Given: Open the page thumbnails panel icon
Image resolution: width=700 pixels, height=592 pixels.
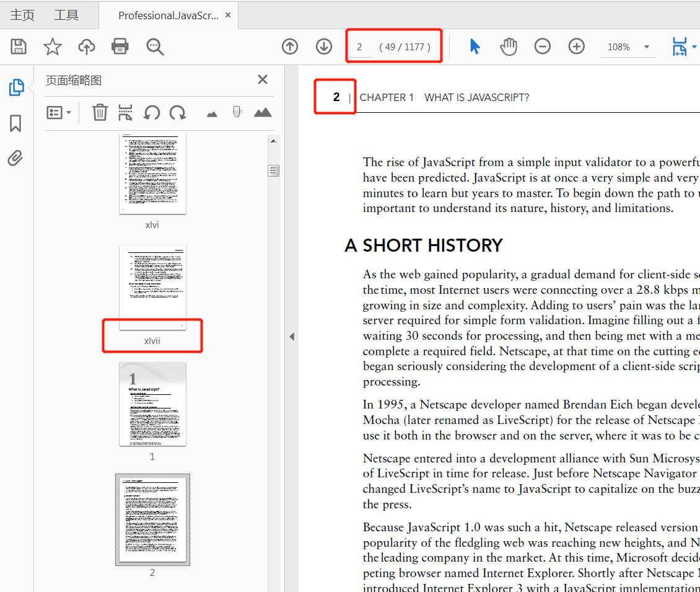Looking at the screenshot, I should pos(17,87).
